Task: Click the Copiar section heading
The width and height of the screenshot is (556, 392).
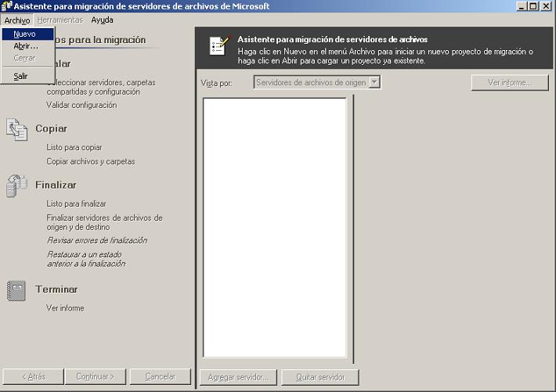Action: tap(52, 128)
